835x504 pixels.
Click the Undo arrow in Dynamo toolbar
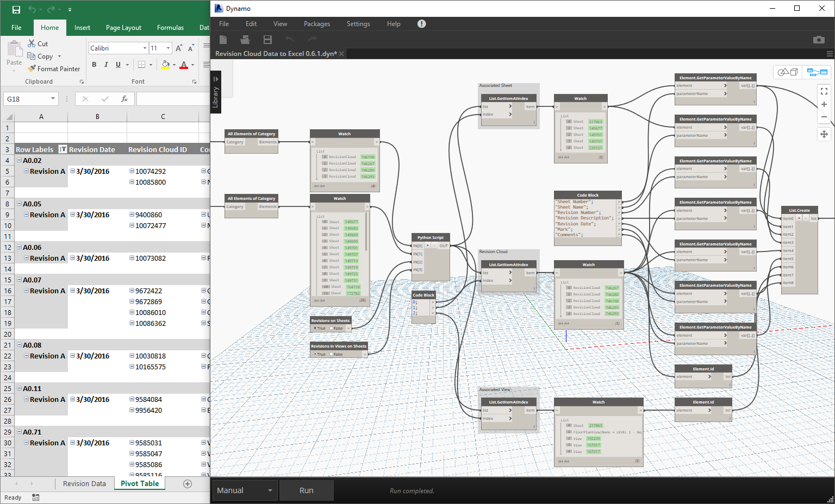pyautogui.click(x=290, y=40)
